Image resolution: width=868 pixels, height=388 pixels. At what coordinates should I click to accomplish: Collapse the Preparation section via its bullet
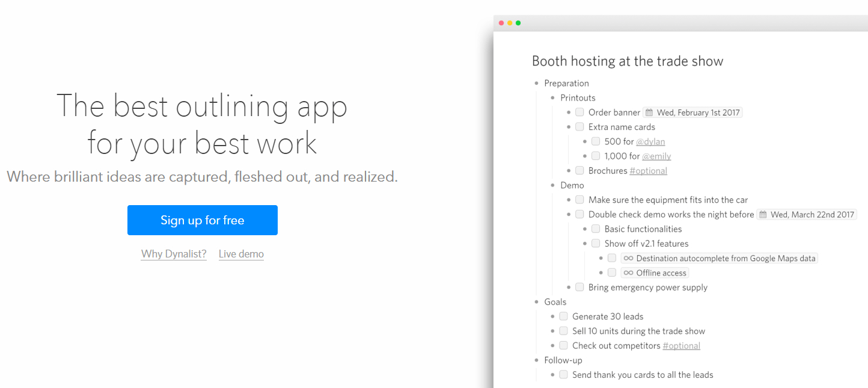click(x=536, y=83)
